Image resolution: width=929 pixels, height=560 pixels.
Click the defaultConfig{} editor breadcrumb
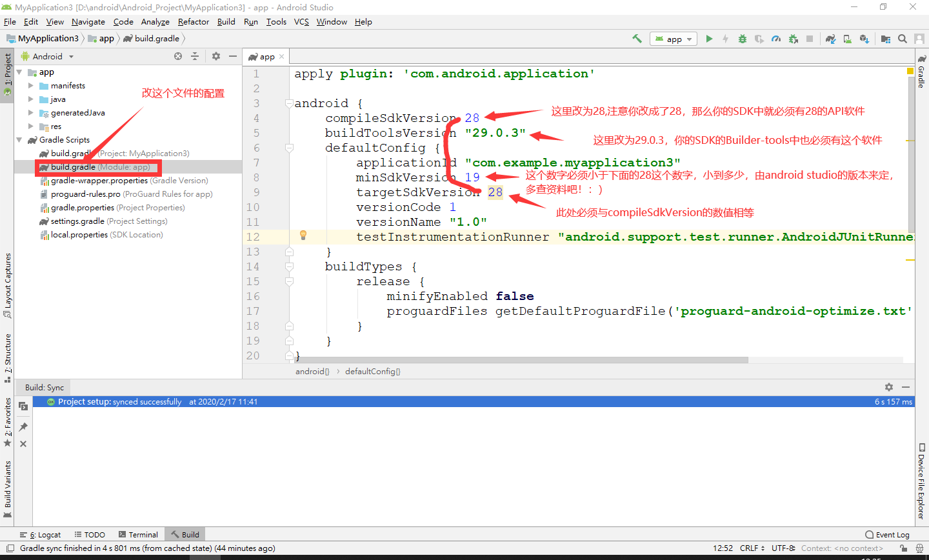coord(373,372)
